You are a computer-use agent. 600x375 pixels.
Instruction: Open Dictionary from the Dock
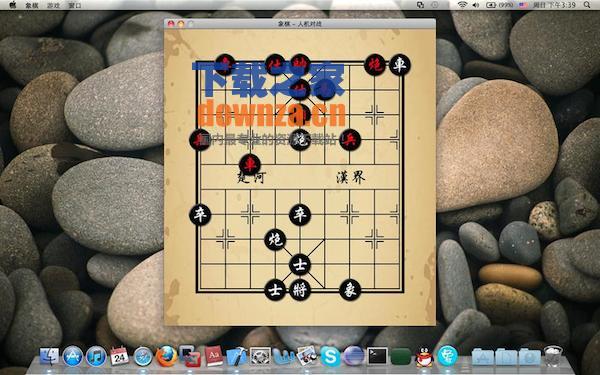[214, 356]
